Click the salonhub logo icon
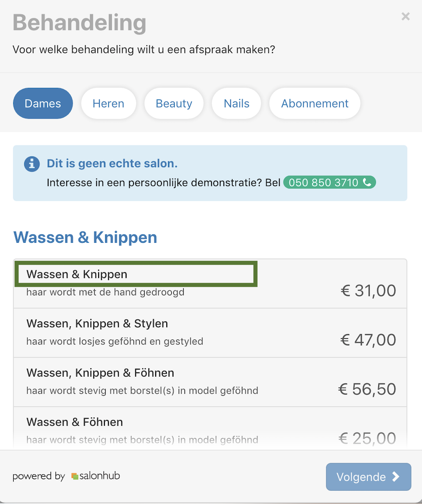Viewport: 422px width, 504px height. [75, 476]
